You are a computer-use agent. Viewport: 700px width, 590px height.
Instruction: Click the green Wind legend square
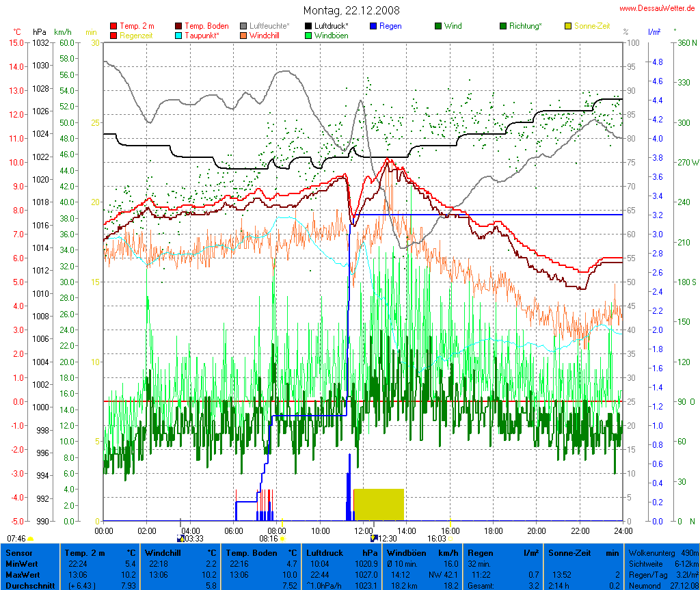(438, 26)
